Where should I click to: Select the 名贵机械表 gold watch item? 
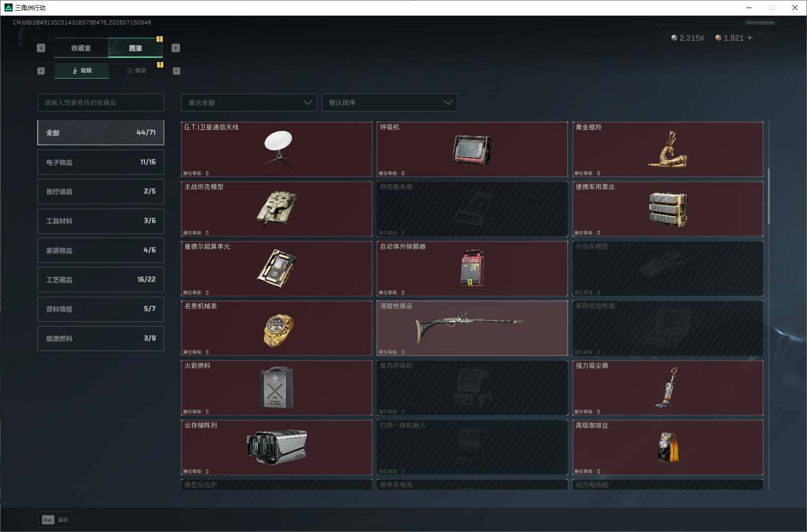(x=277, y=328)
